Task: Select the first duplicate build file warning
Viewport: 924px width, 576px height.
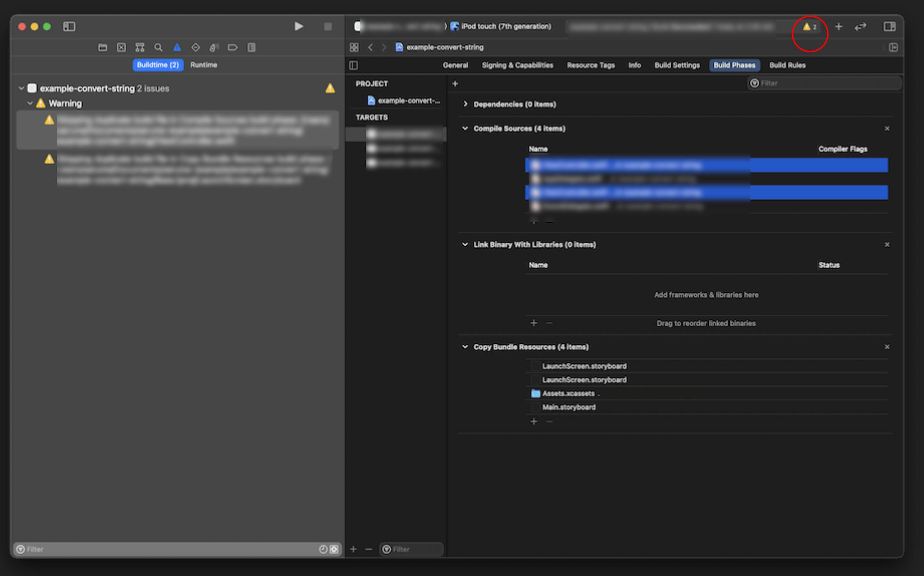Action: (x=178, y=130)
